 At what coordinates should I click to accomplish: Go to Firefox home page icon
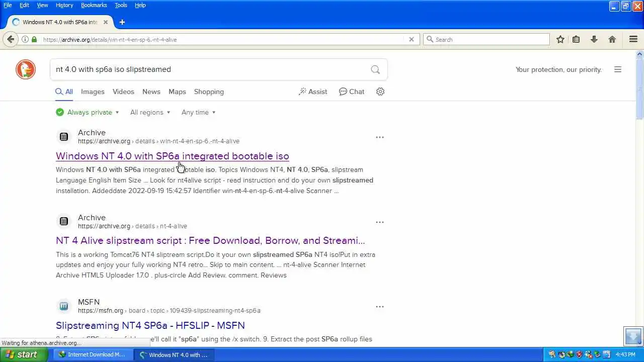[612, 39]
